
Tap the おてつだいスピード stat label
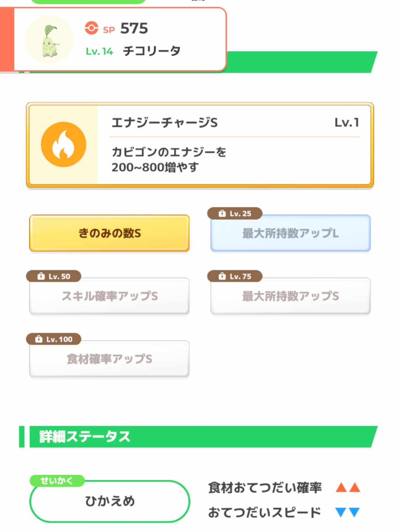[x=264, y=512]
